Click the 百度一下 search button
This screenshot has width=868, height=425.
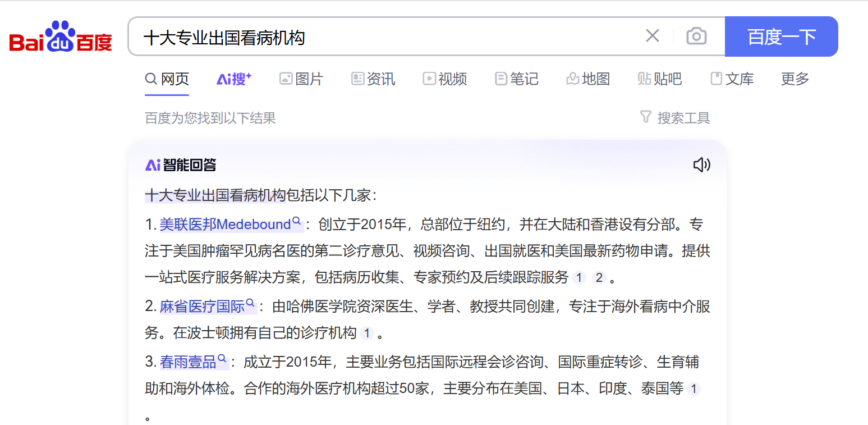coord(781,36)
